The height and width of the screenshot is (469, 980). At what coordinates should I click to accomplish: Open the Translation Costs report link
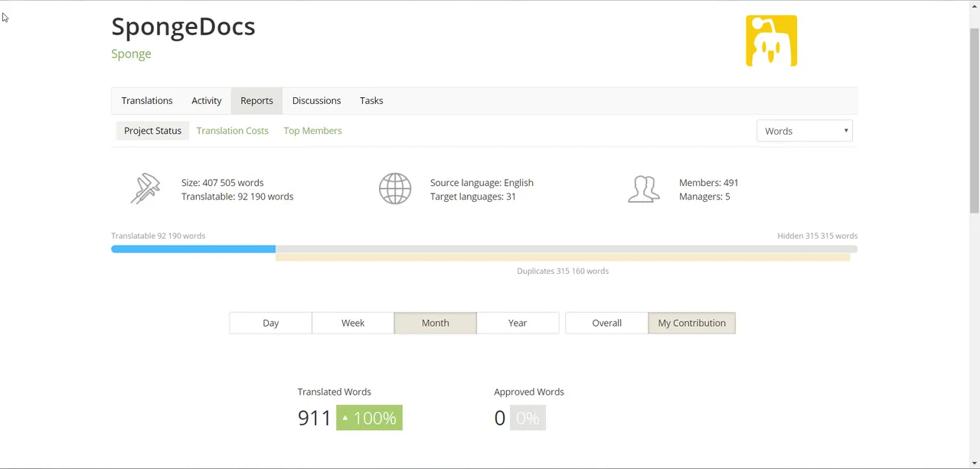[x=232, y=131]
